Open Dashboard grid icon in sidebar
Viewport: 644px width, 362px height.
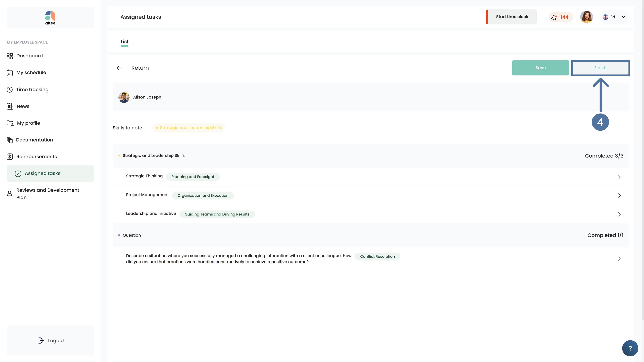click(10, 56)
